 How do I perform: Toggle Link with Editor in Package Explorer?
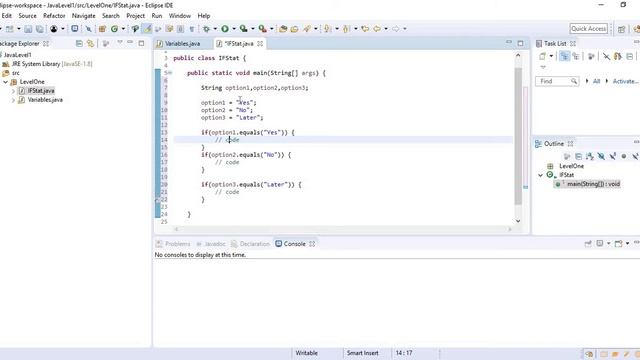pos(91,43)
